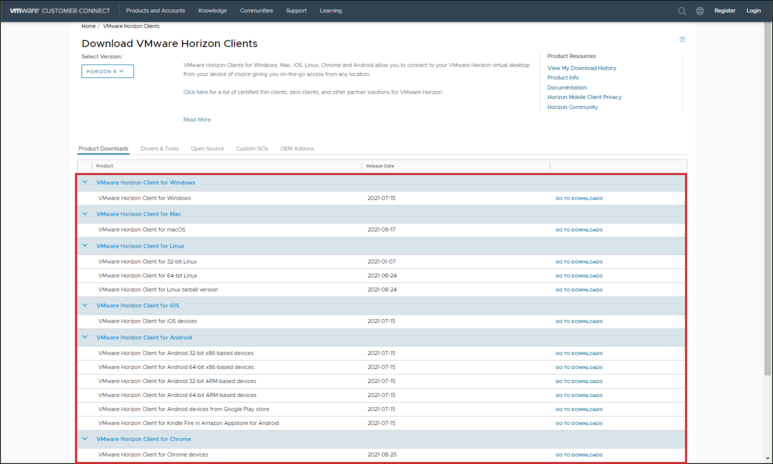Open Horizon Mobile Client Privacy link
Image resolution: width=773 pixels, height=464 pixels.
point(584,97)
